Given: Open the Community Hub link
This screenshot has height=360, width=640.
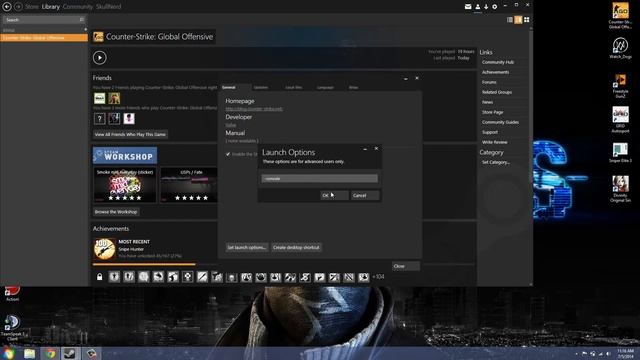Looking at the screenshot, I should pos(498,62).
